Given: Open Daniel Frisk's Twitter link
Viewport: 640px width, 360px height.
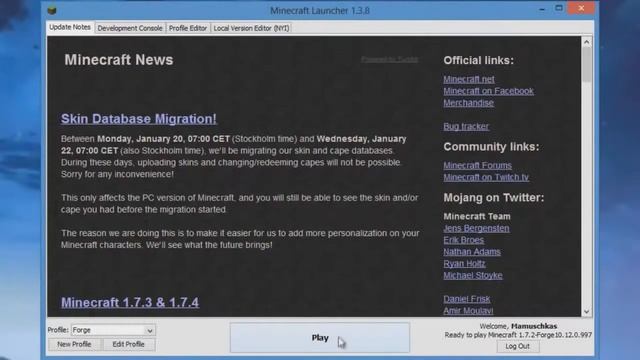Looking at the screenshot, I should 467,299.
